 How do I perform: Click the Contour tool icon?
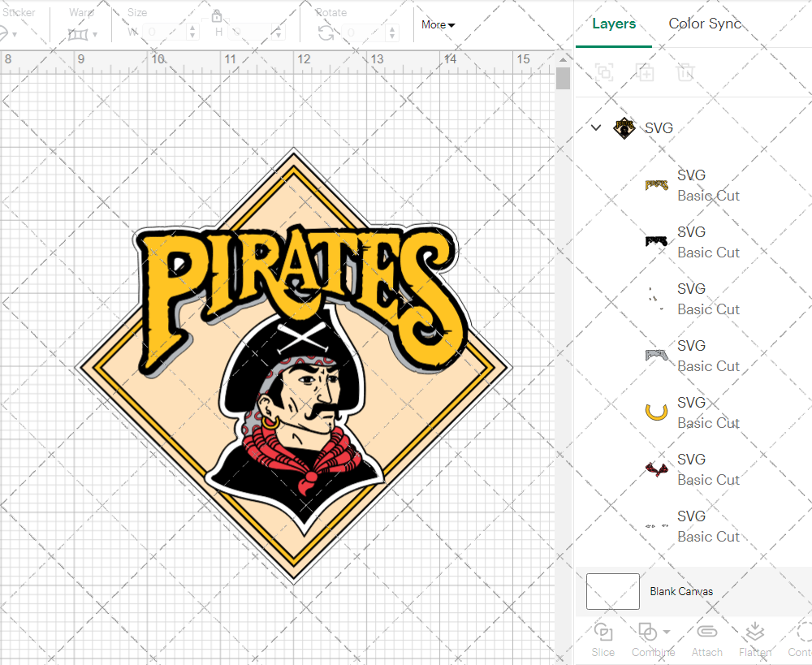pyautogui.click(x=804, y=633)
